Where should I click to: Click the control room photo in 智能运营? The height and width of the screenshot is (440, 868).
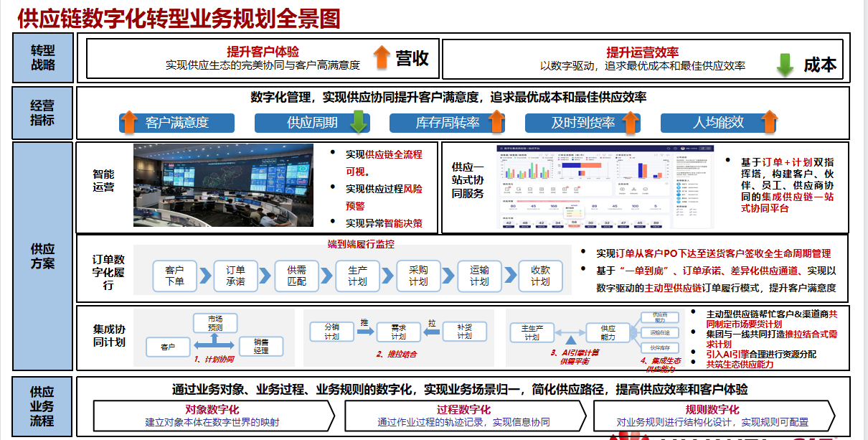tap(223, 185)
